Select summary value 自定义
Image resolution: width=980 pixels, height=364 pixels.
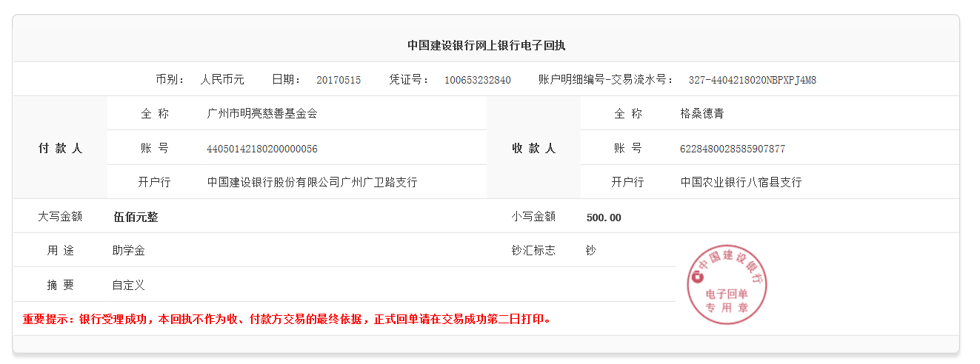tap(129, 285)
